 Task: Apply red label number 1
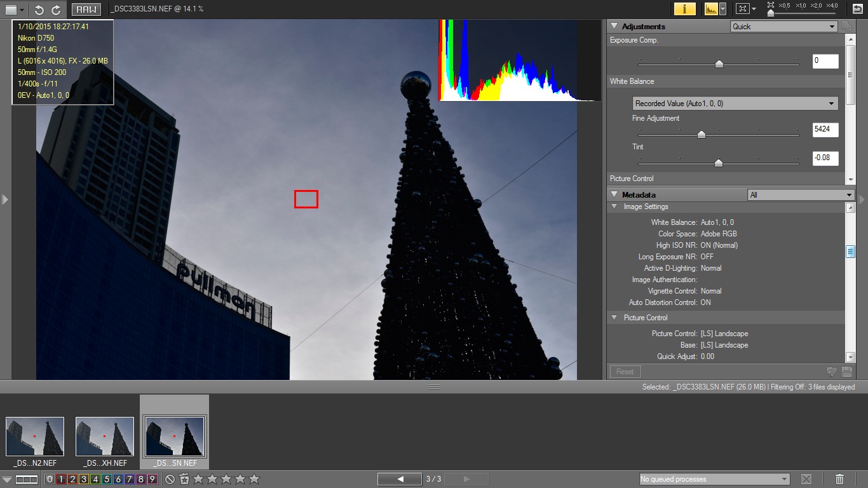tap(61, 479)
